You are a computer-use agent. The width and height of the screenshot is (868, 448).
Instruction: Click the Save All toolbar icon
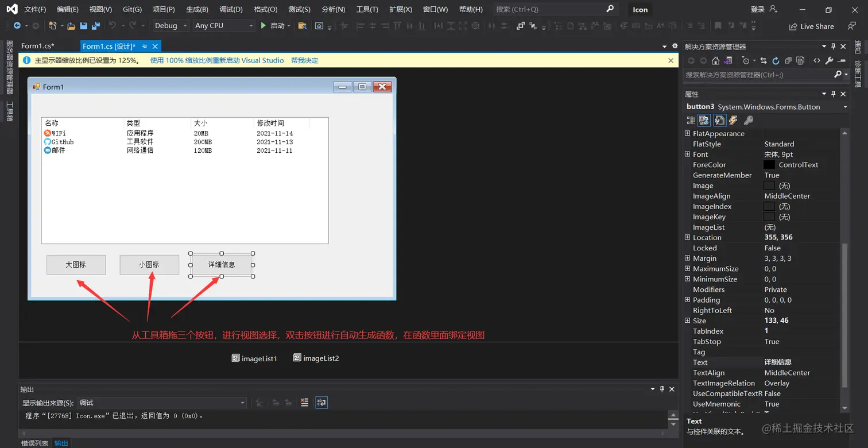[96, 26]
